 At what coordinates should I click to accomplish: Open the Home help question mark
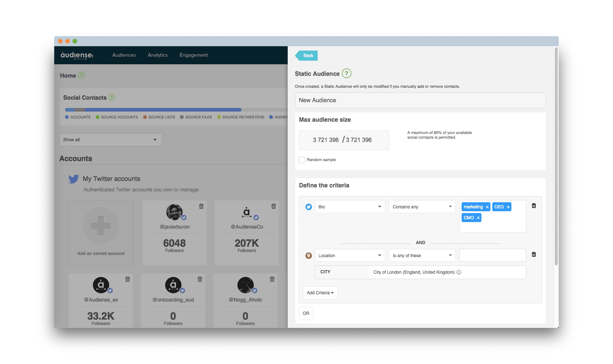pos(81,75)
